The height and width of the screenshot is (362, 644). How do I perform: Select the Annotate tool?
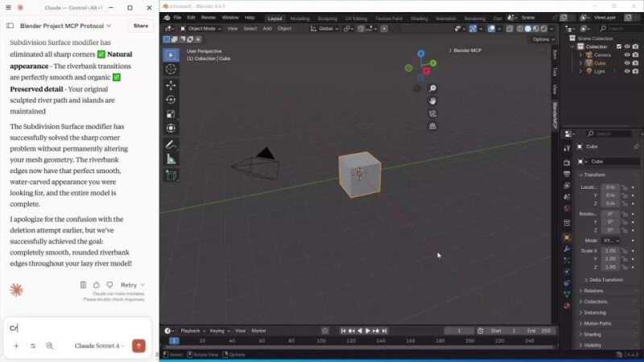coord(171,145)
